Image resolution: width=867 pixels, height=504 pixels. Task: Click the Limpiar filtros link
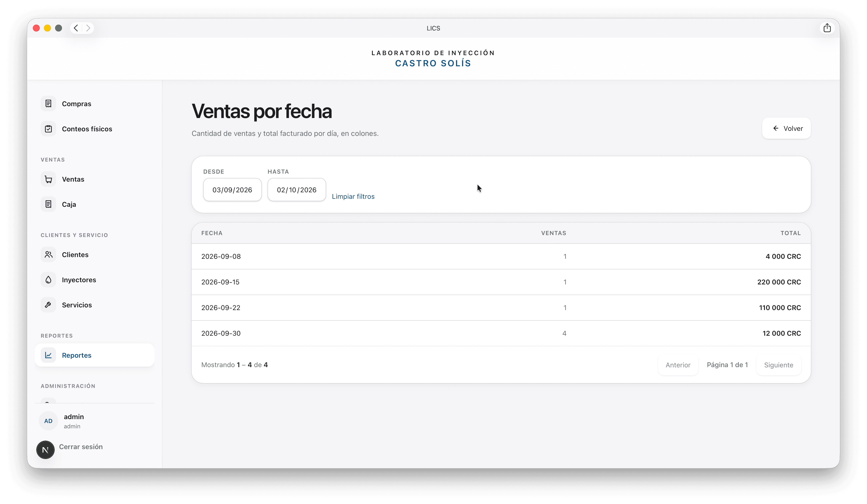pyautogui.click(x=353, y=196)
